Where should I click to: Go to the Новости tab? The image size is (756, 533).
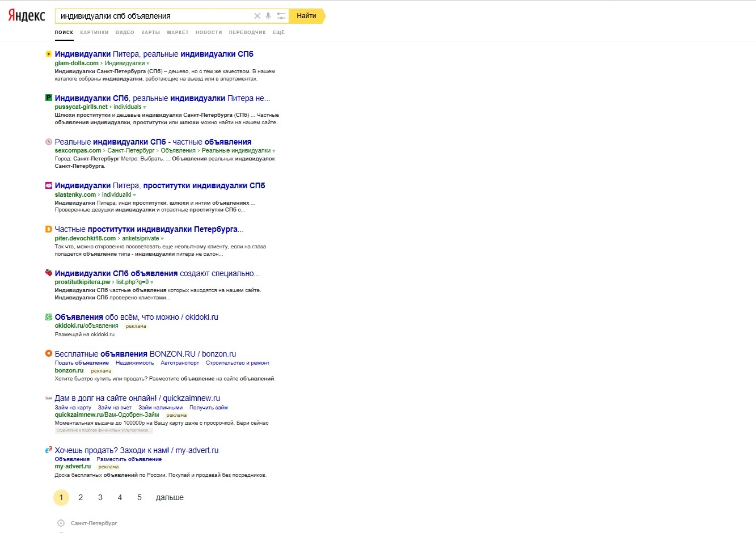209,32
